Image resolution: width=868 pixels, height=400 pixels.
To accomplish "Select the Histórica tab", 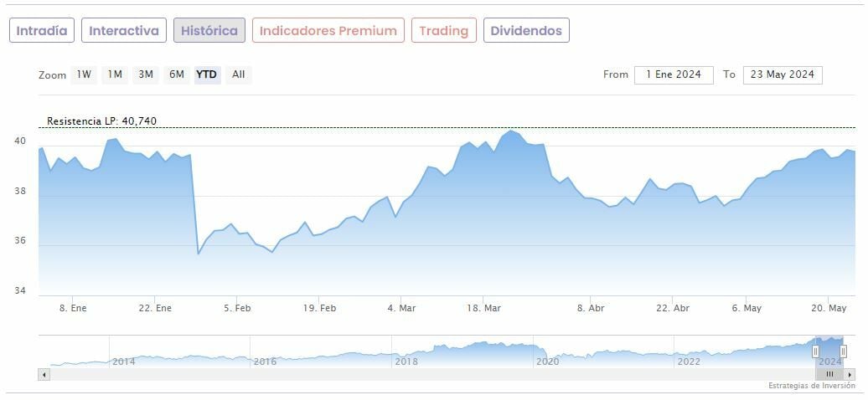I will 209,31.
